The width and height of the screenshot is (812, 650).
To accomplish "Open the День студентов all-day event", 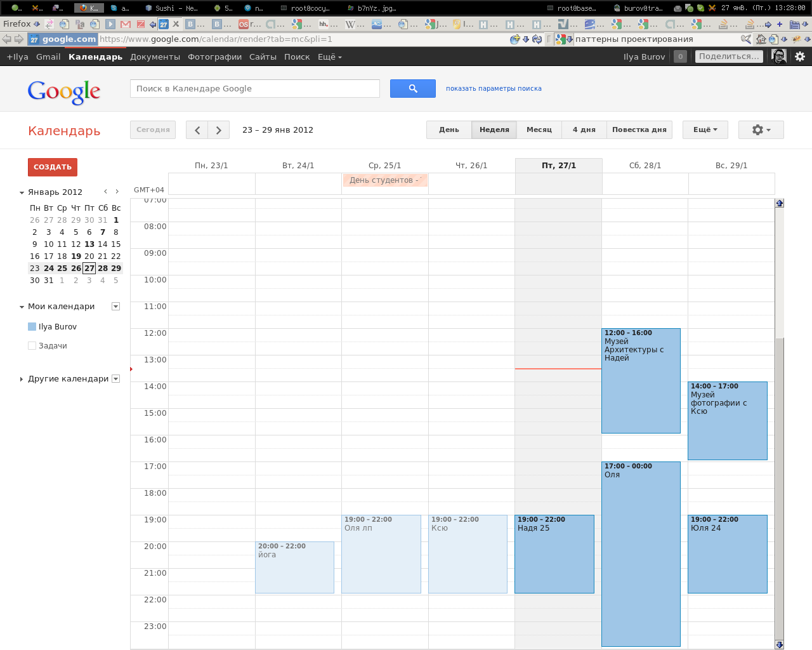I will click(385, 180).
